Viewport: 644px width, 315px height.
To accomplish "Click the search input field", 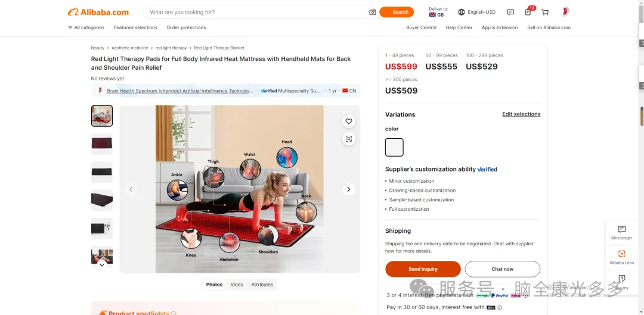I will point(256,13).
